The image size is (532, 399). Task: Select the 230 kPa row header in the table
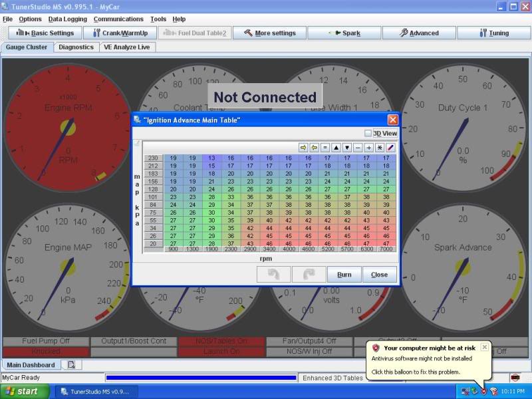152,158
